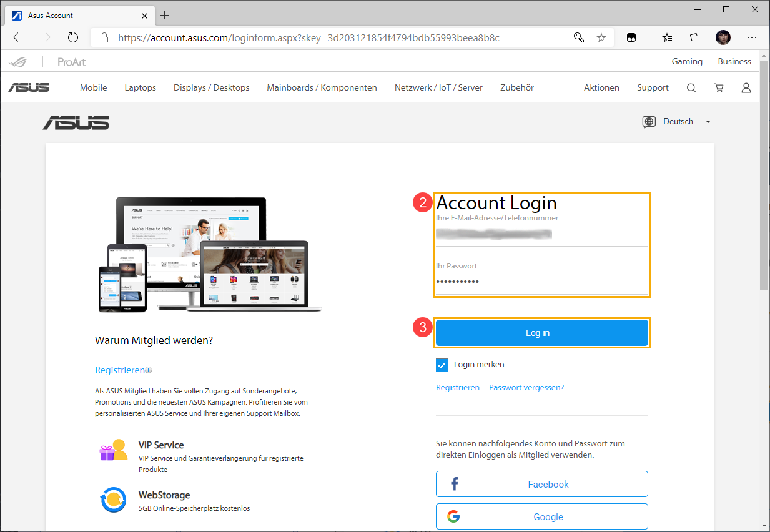Uncheck the Login merken checkbox
770x532 pixels.
click(442, 365)
